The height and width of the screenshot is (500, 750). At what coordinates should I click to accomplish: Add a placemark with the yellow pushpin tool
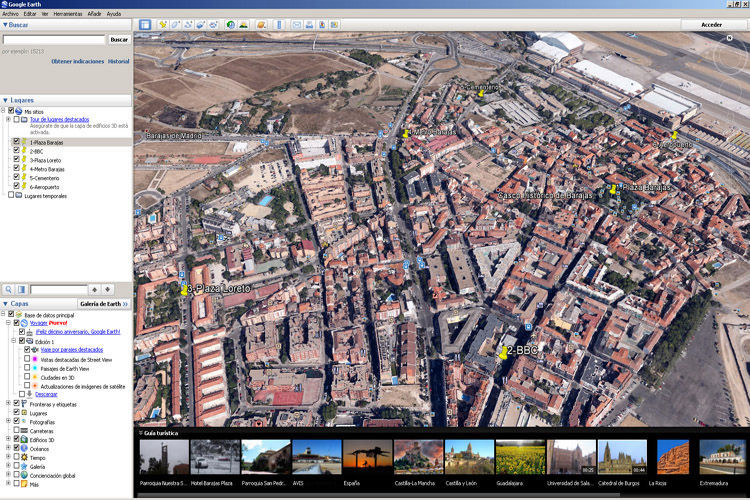pyautogui.click(x=163, y=24)
